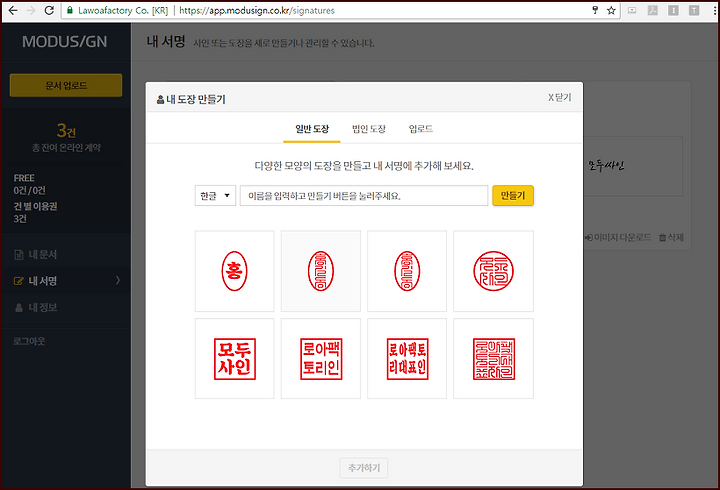
Task: Go back using browser back arrow
Action: tap(13, 10)
